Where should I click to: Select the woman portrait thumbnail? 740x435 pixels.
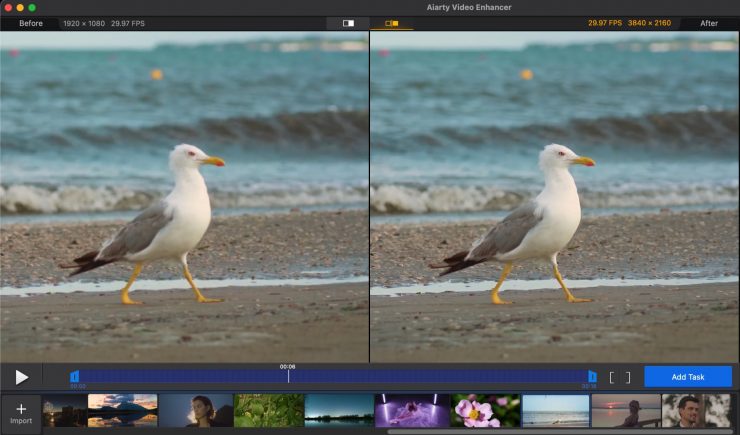click(x=196, y=410)
